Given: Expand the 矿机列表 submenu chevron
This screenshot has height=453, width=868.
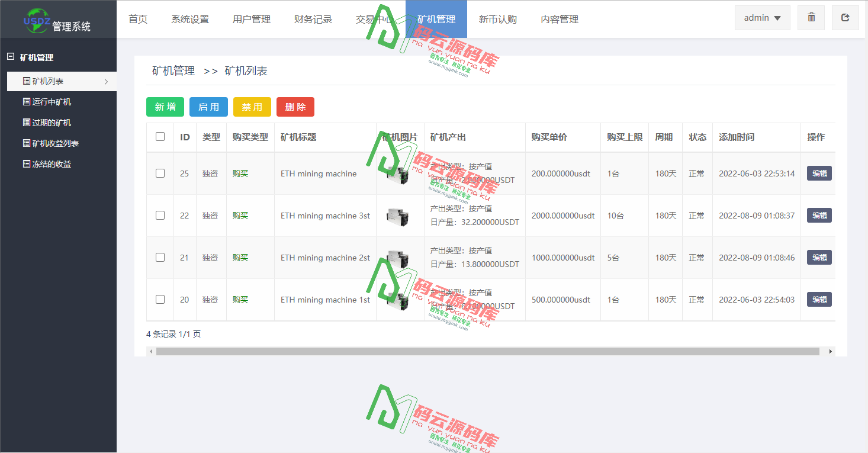Looking at the screenshot, I should point(107,81).
